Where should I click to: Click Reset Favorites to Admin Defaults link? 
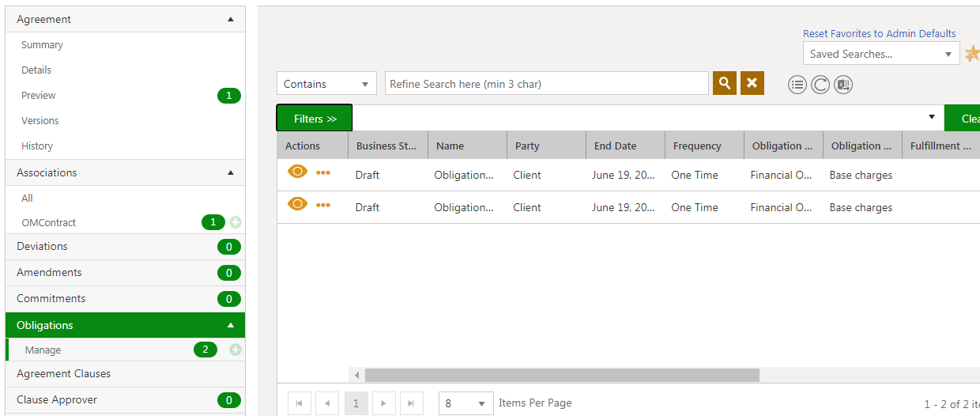click(x=879, y=33)
